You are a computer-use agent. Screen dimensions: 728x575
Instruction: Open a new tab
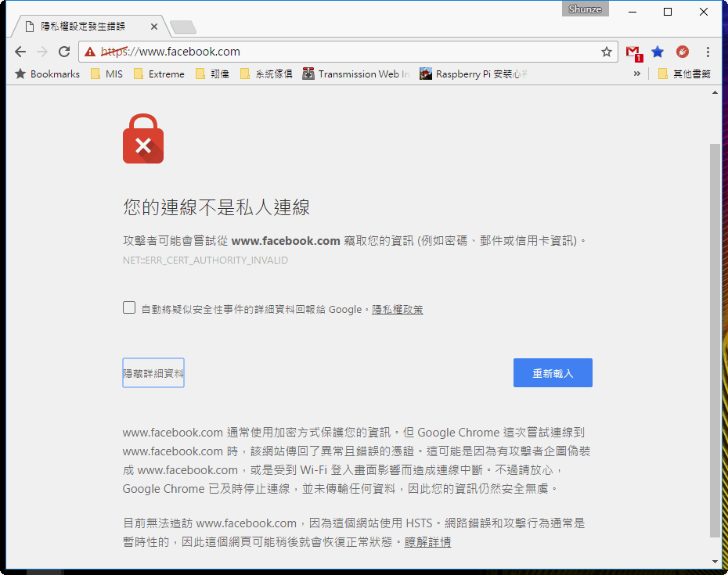(x=183, y=27)
